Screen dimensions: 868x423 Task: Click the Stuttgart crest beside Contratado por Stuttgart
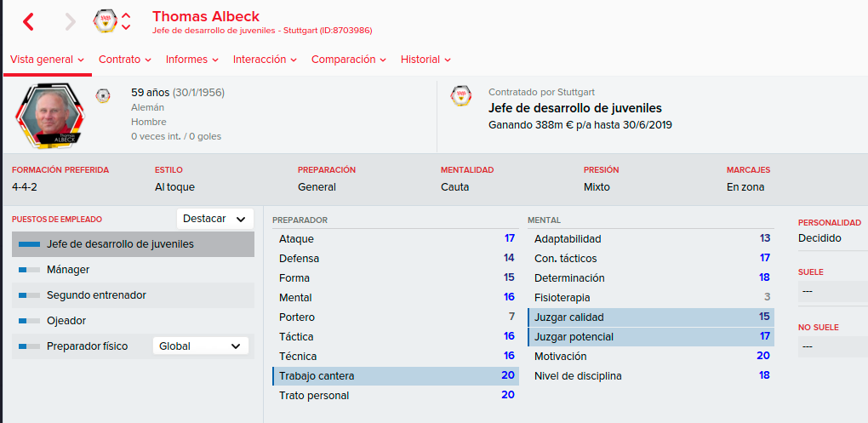[462, 96]
